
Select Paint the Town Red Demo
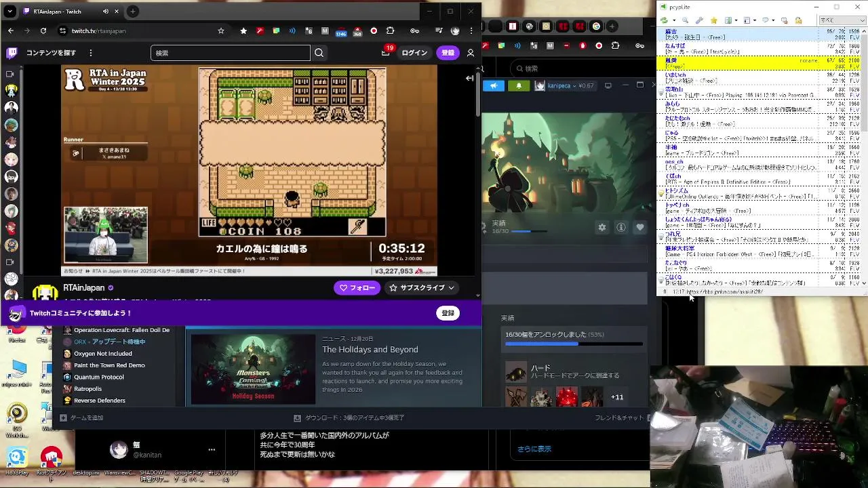[x=109, y=365]
